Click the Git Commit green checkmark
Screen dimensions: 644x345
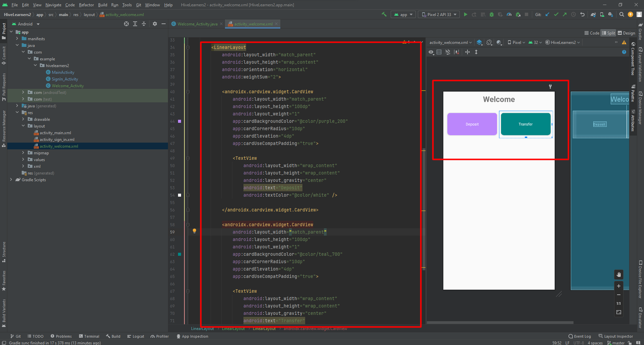(556, 15)
